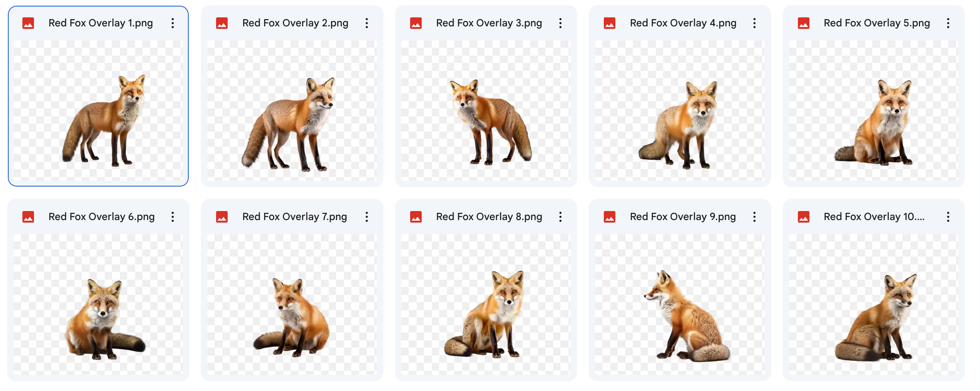The image size is (980, 391).
Task: Click image file icon of Red Fox Overlay 6.png
Action: [x=28, y=217]
